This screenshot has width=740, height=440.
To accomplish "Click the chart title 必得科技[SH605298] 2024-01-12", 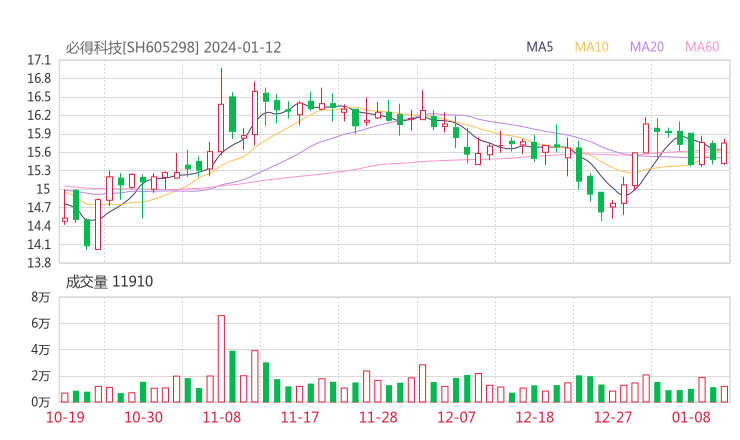I will 173,47.
